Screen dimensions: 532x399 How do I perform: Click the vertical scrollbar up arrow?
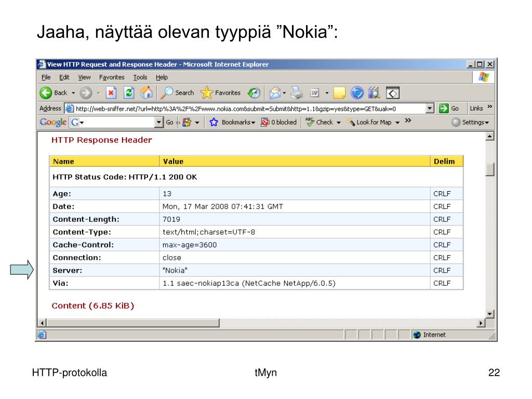tap(489, 137)
